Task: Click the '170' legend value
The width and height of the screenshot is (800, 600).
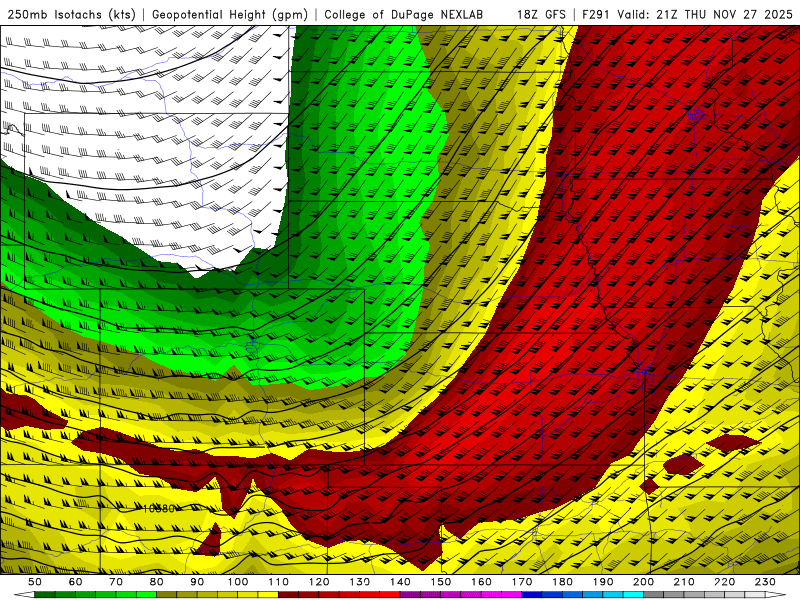Action: 522,582
